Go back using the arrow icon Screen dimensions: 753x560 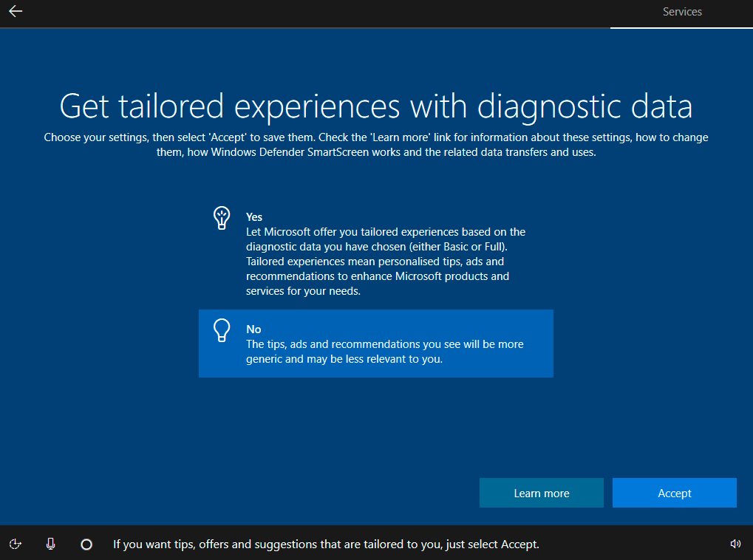16,12
